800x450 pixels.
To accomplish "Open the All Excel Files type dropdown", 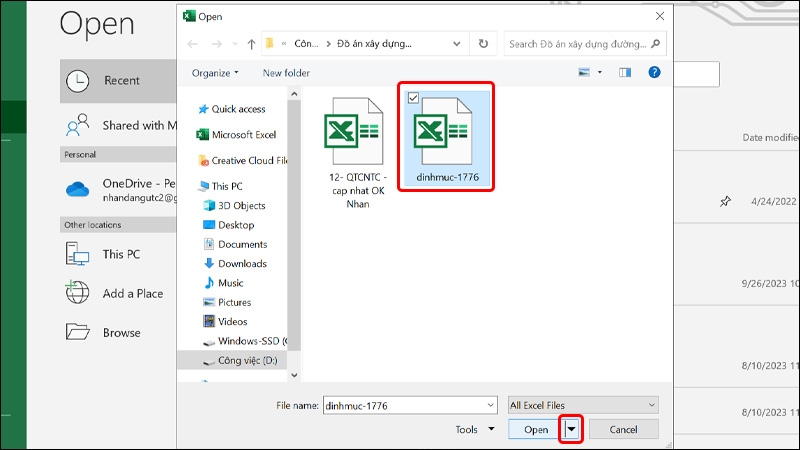I will point(583,406).
